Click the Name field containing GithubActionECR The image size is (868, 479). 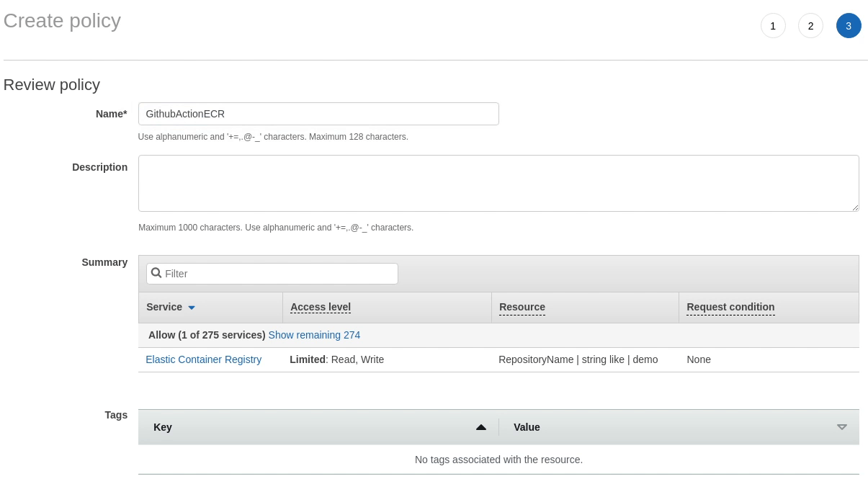coord(318,113)
